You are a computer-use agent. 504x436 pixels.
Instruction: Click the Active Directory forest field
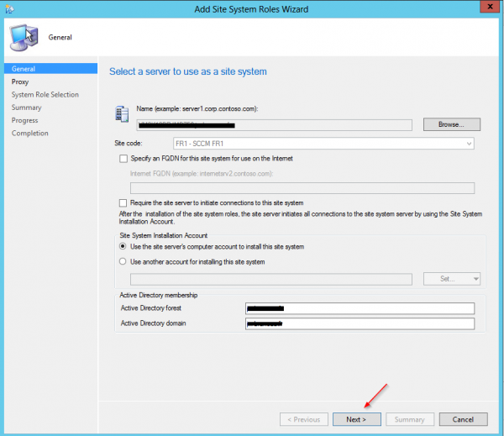click(x=360, y=308)
